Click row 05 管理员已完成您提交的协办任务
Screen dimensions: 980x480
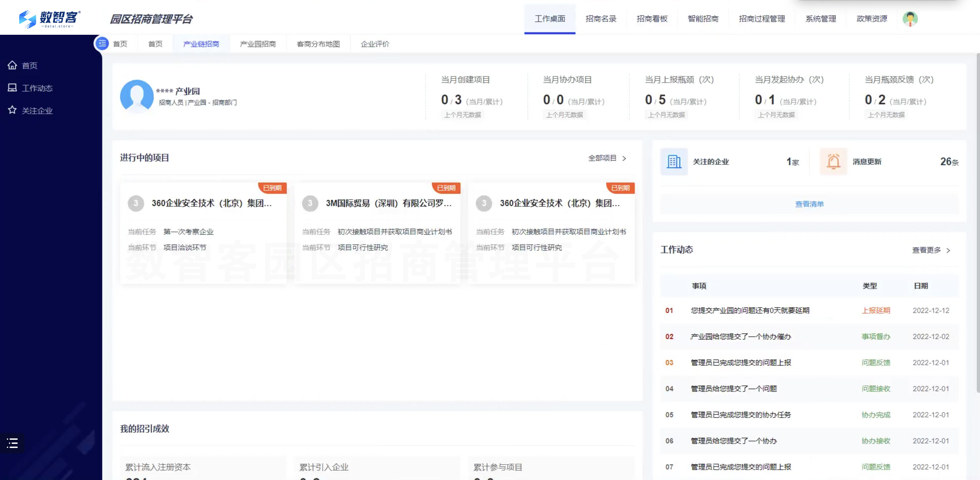pyautogui.click(x=809, y=415)
